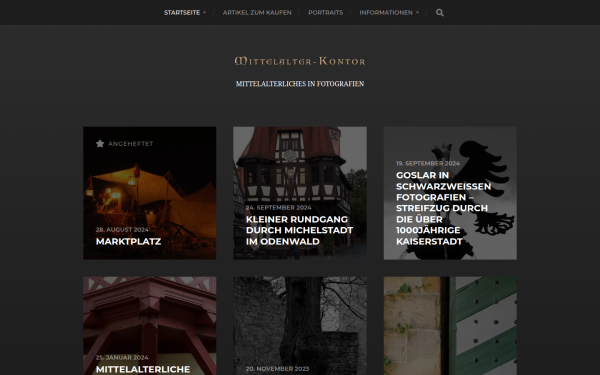Open Goslar in schwarzweissen Fotografien article
600x375 pixels.
click(x=443, y=208)
